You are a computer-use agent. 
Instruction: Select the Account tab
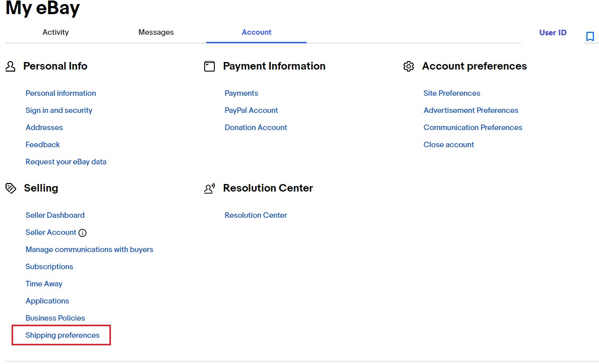256,32
